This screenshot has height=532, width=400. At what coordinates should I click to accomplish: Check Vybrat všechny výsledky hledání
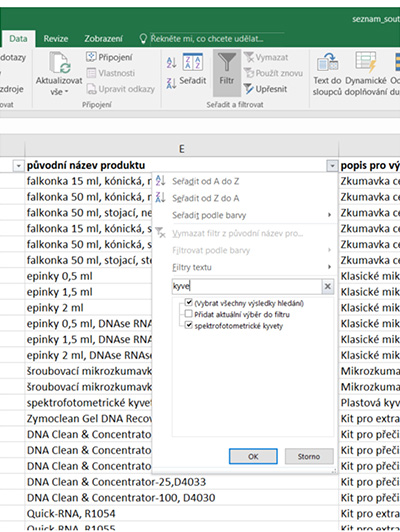coord(189,302)
